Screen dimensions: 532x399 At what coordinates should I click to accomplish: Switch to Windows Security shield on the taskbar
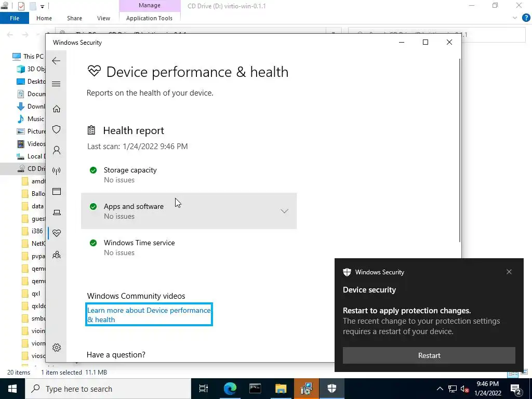332,389
